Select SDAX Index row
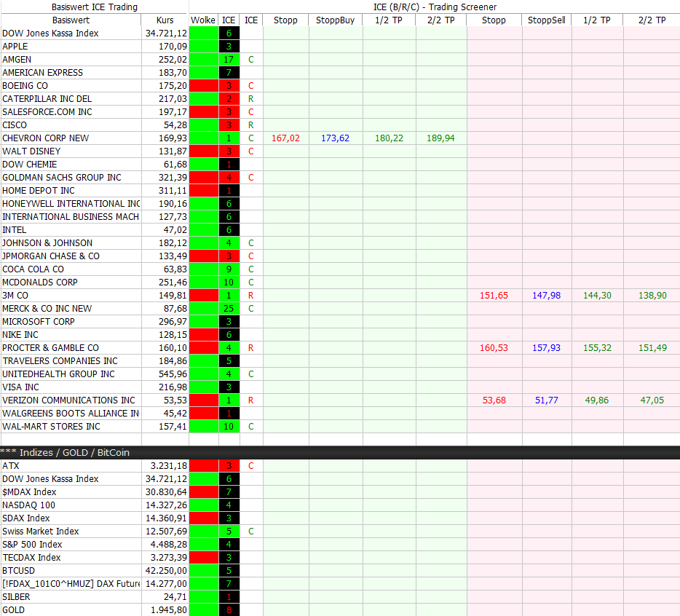 click(x=26, y=518)
